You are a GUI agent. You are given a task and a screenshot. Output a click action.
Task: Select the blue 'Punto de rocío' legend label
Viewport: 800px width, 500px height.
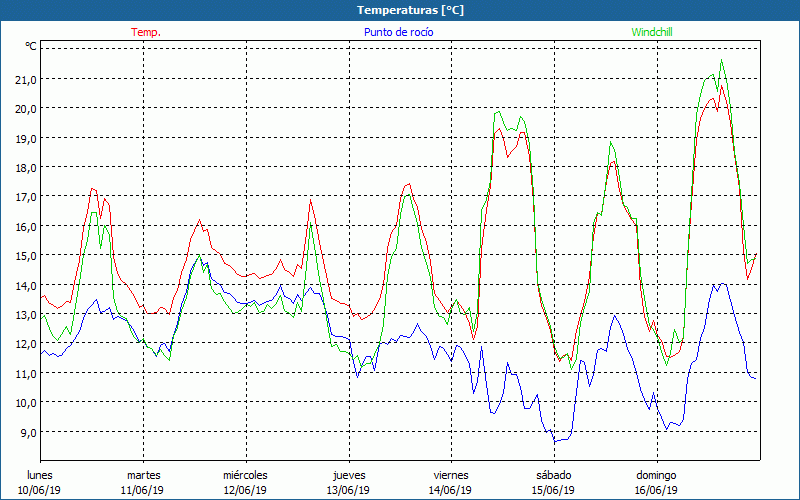pyautogui.click(x=398, y=32)
